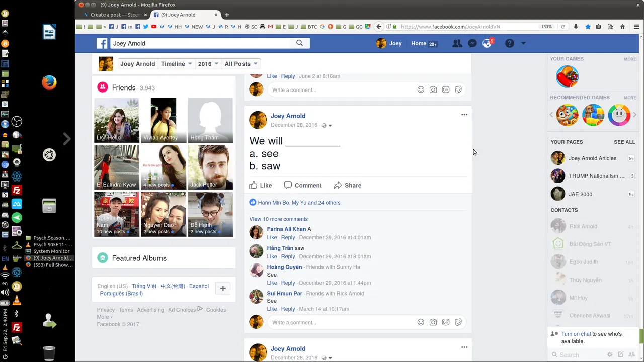Click 'View 10 more comments' link
Screen dimensions: 644x362
[x=278, y=219]
